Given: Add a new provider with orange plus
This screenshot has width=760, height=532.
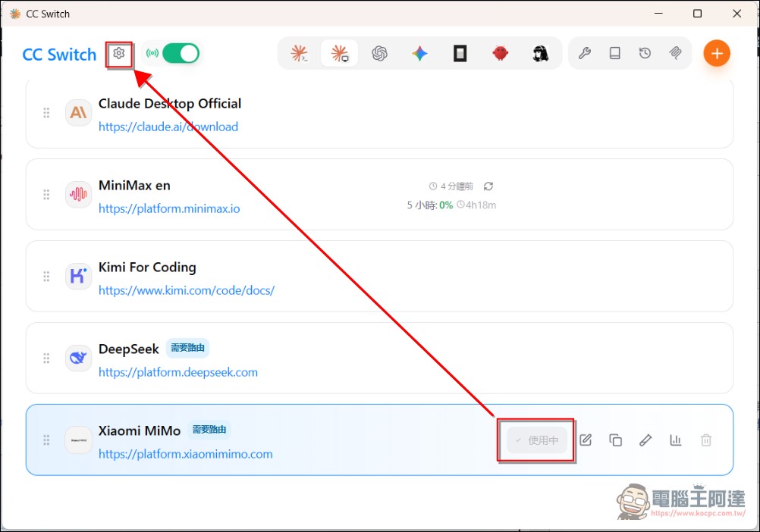Looking at the screenshot, I should click(x=717, y=53).
